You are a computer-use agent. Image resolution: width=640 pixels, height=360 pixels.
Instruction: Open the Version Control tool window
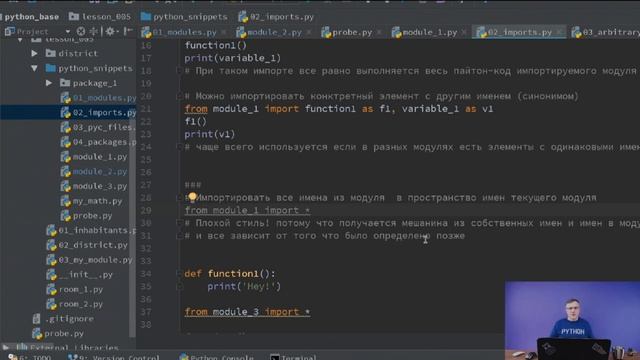click(x=114, y=357)
